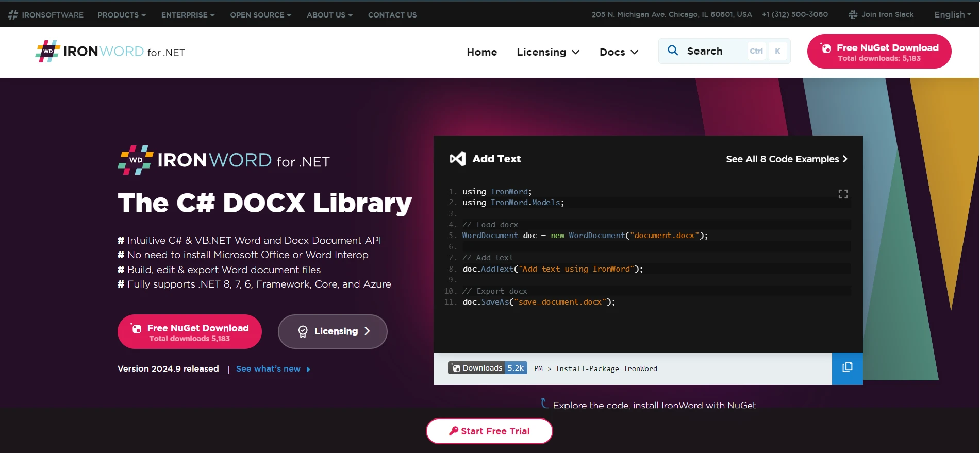Click the magnifying glass search icon
This screenshot has width=980, height=453.
click(x=673, y=51)
